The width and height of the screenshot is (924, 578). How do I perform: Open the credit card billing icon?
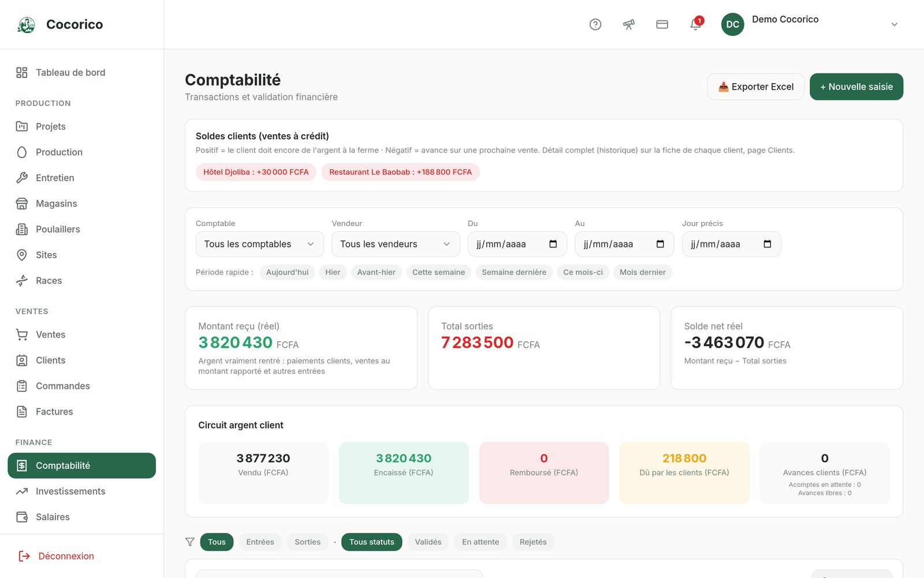tap(662, 24)
